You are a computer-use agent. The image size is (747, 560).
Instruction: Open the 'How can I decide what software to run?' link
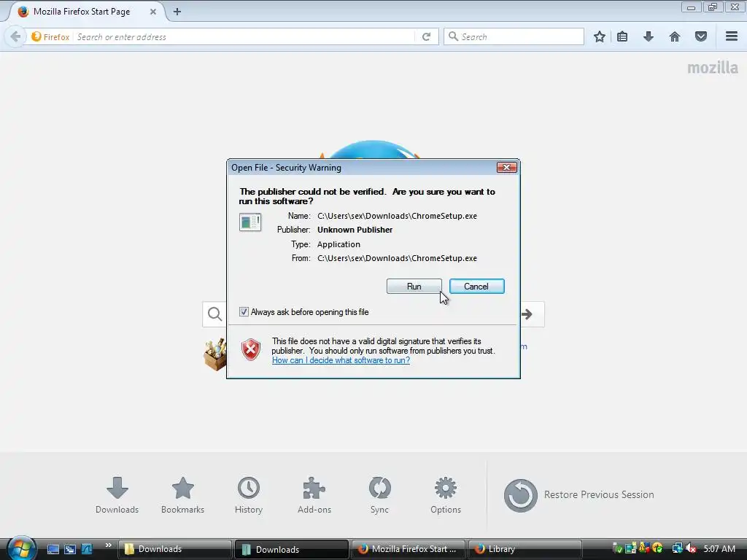pos(341,360)
